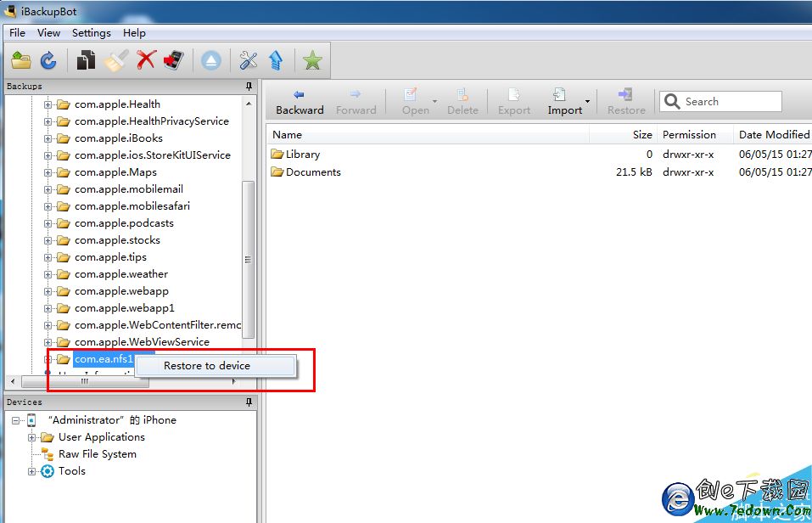Click the open backup folder toolbar icon
812x523 pixels.
pos(21,60)
